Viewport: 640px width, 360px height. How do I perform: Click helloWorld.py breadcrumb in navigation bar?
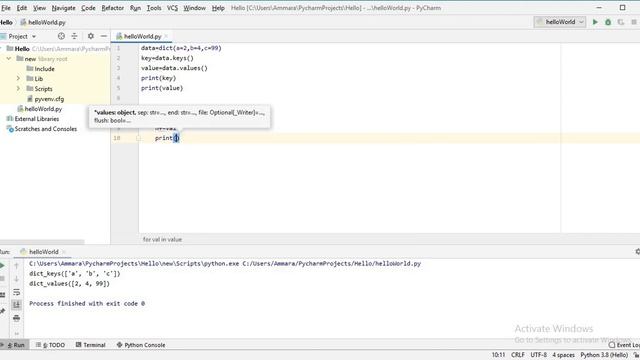[x=43, y=22]
